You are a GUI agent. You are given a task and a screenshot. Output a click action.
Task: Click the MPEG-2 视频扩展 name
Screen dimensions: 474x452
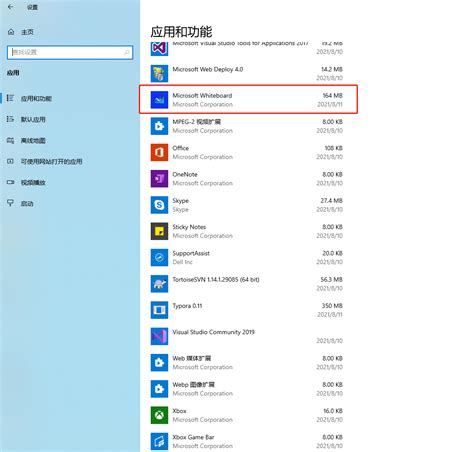click(x=197, y=122)
